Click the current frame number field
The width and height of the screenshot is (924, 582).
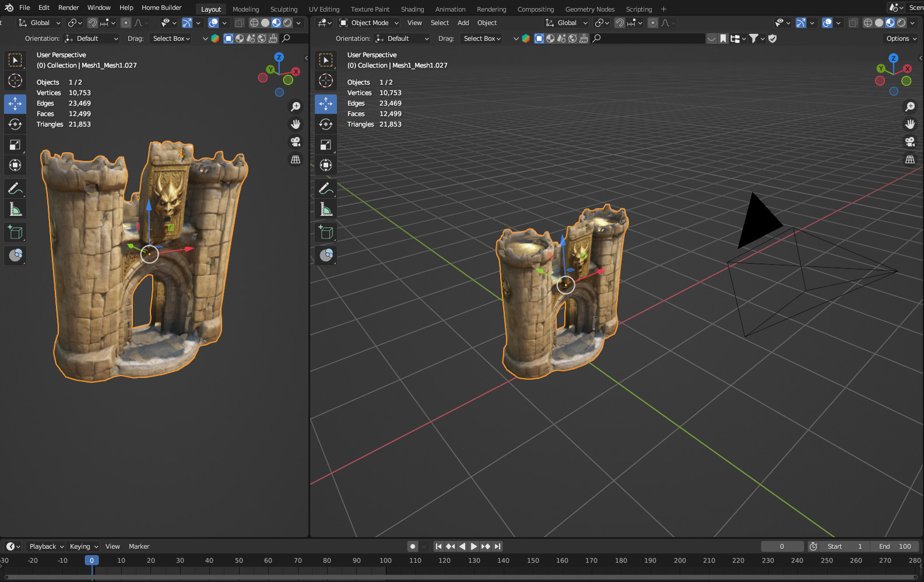point(782,546)
